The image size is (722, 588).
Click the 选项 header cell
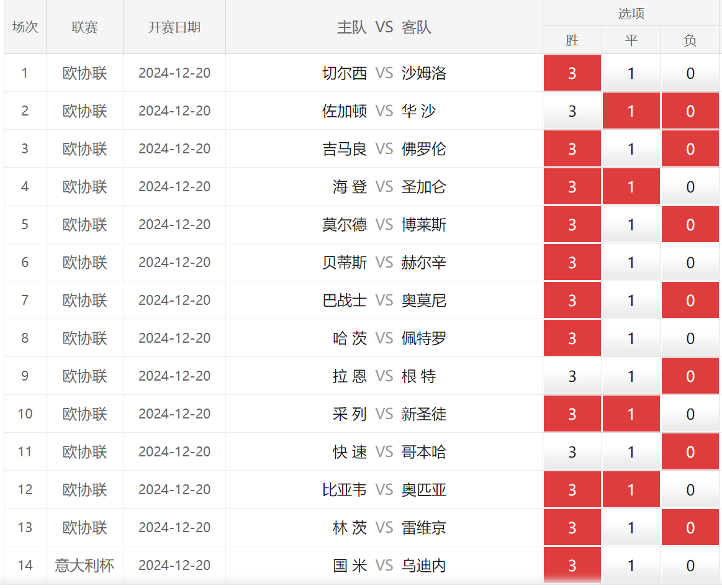point(631,13)
